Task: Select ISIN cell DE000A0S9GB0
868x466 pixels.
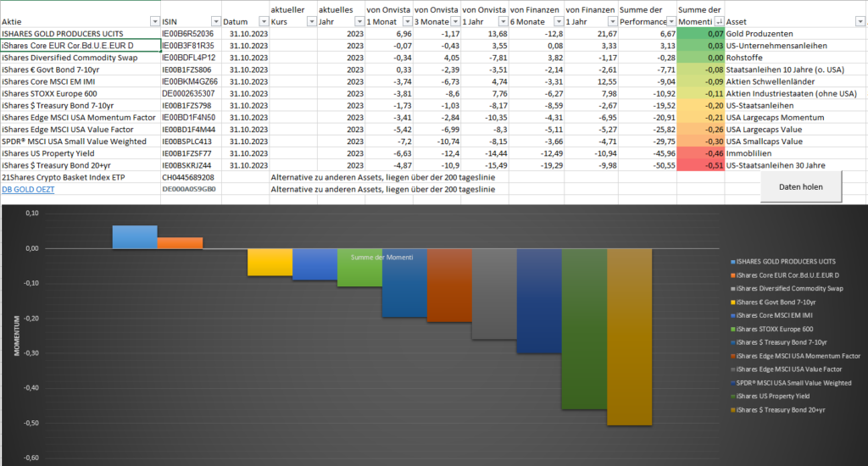Action: point(191,189)
